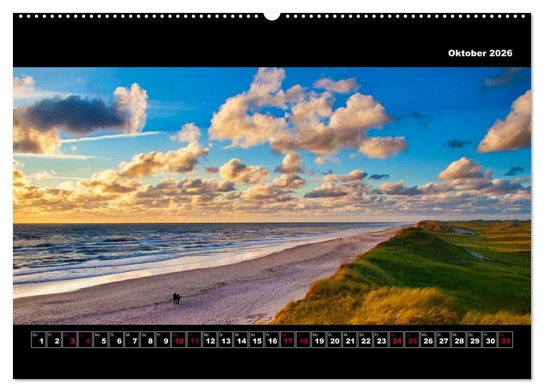The image size is (544, 392).
Task: Click the beach sunset photo
Action: (272, 196)
